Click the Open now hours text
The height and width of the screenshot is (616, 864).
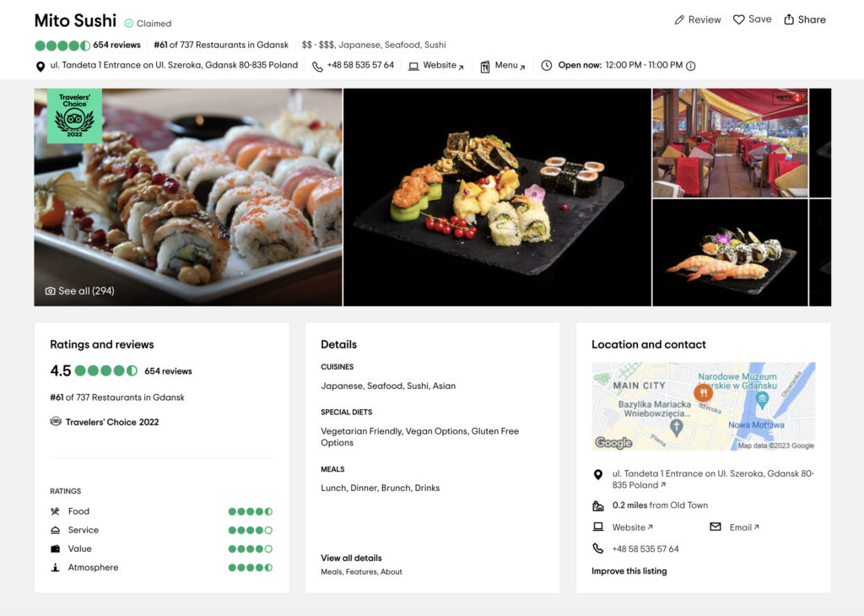[620, 65]
